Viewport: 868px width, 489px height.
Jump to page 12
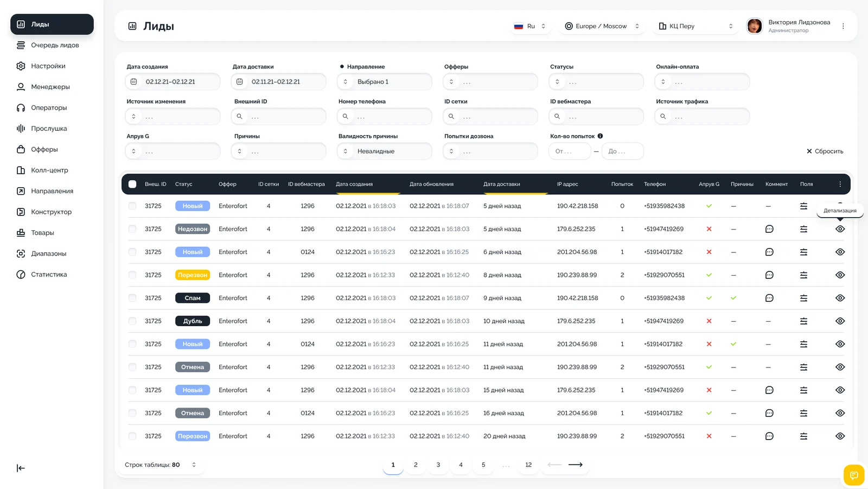528,465
